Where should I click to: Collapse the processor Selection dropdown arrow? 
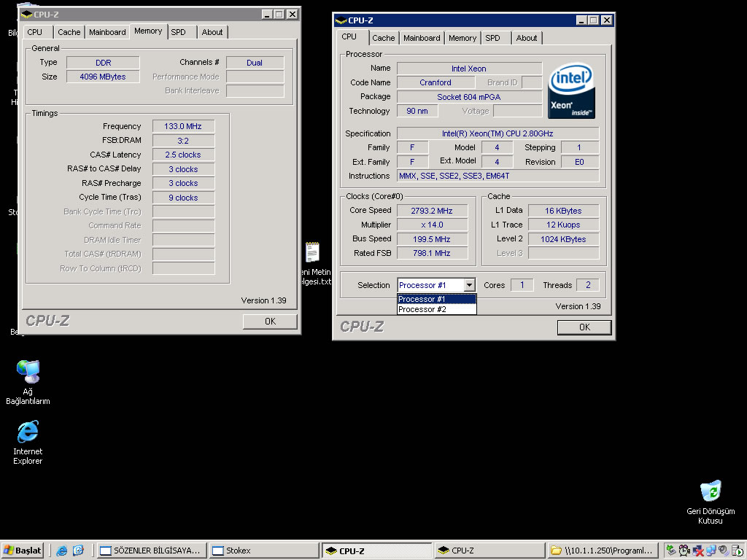[x=469, y=285]
